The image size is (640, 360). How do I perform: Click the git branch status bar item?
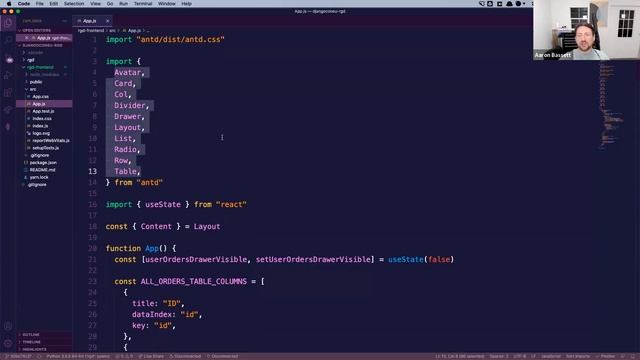tap(17, 356)
